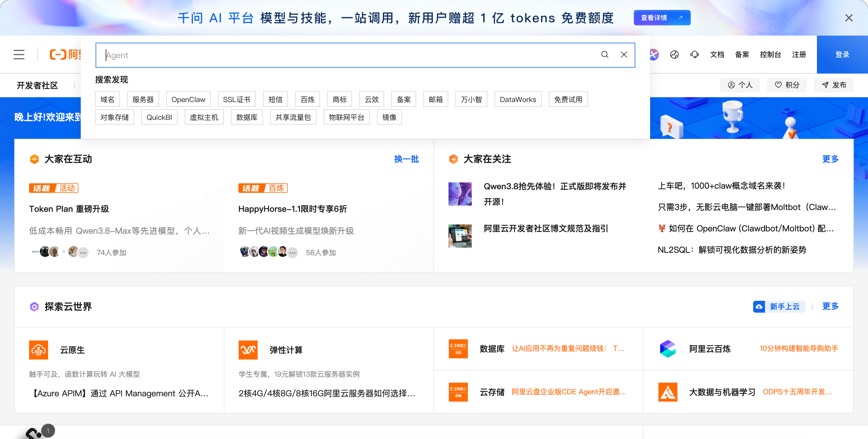Clear search with the X icon

(x=624, y=55)
